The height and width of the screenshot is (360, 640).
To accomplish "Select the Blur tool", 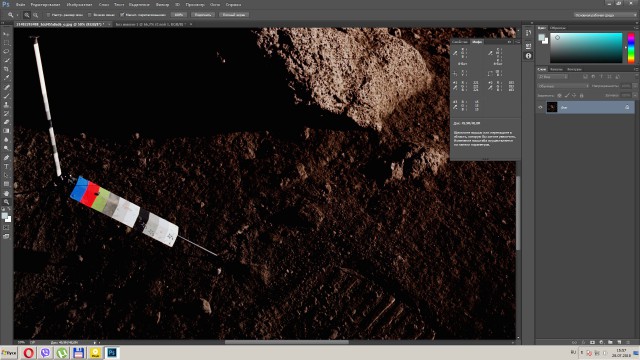I will [x=6, y=140].
